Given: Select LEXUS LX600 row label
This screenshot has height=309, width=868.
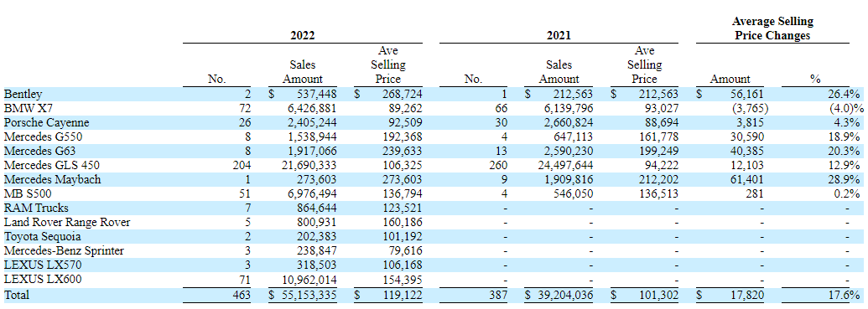Looking at the screenshot, I should [43, 280].
